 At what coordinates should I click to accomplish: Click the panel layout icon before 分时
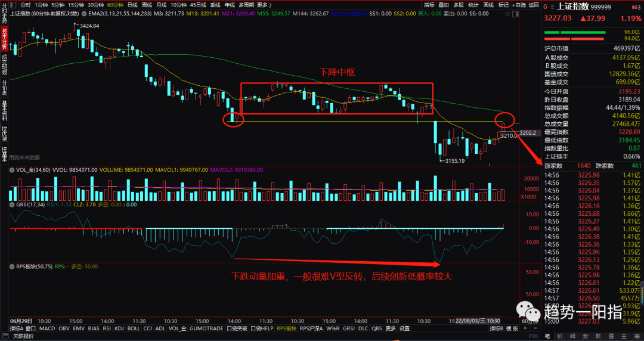pyautogui.click(x=13, y=5)
